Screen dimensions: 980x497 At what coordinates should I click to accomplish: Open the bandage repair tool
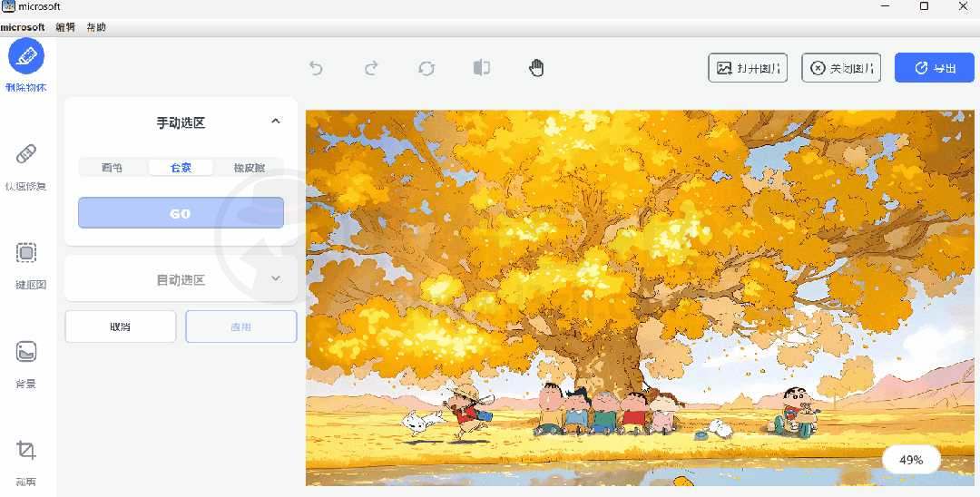(x=26, y=154)
